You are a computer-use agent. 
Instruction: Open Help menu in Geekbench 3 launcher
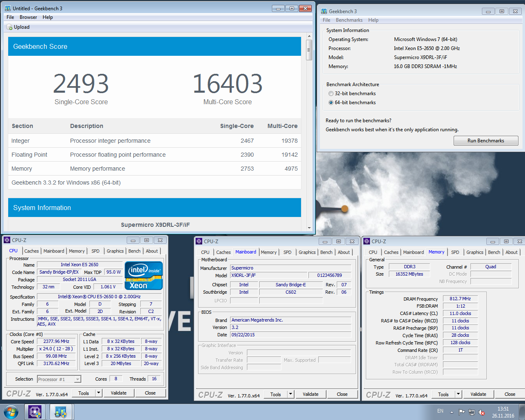click(373, 20)
